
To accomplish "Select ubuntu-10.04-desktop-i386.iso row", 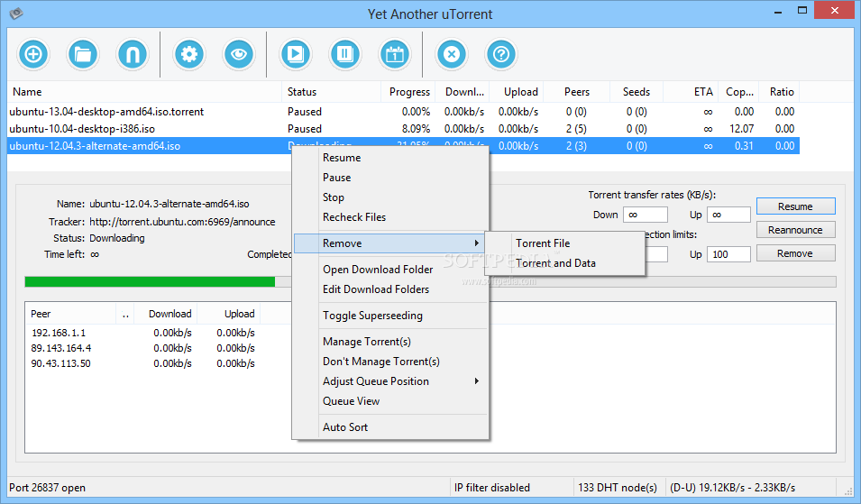I will point(403,128).
